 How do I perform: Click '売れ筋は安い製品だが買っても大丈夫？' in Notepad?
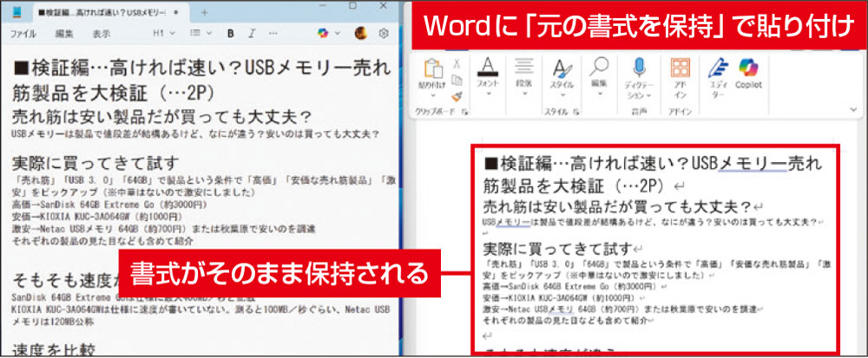coord(161,117)
